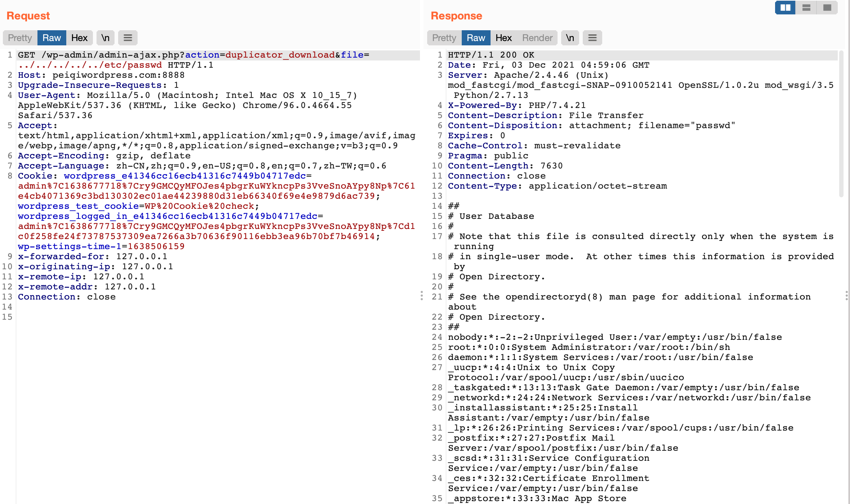Toggle \n non-printable characters in Response pane
The width and height of the screenshot is (850, 504).
(570, 38)
